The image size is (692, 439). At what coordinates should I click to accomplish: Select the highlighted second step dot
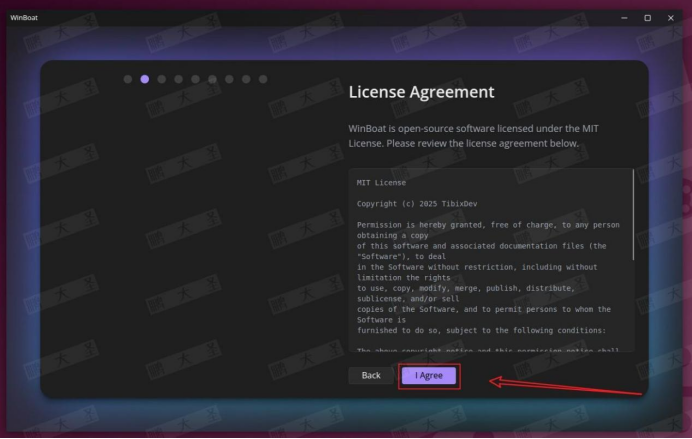(x=145, y=79)
